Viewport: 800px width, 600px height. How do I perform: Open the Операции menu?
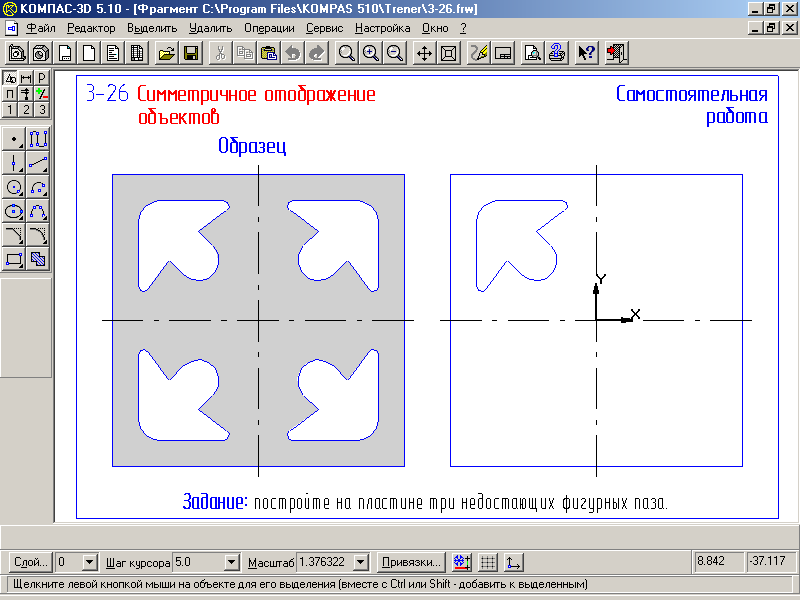pos(269,28)
